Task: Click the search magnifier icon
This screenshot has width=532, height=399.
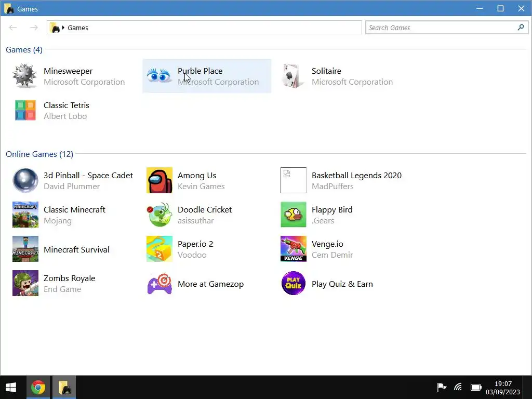Action: point(521,27)
